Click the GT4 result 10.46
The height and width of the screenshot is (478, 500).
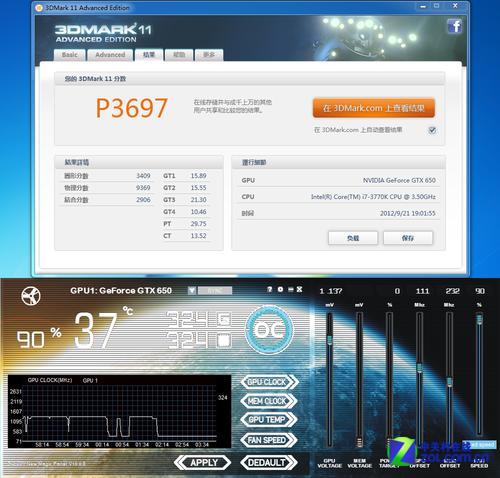tap(198, 212)
